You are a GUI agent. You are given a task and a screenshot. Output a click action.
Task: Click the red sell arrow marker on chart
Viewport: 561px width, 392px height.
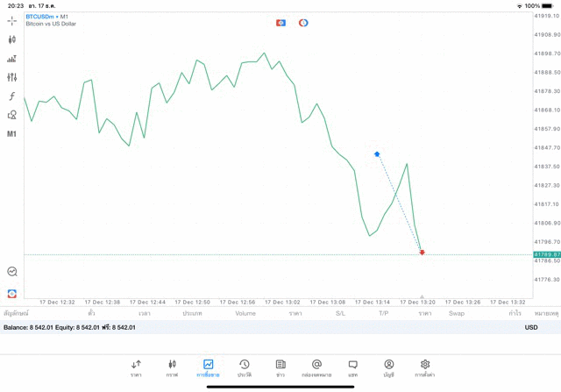[x=423, y=253]
